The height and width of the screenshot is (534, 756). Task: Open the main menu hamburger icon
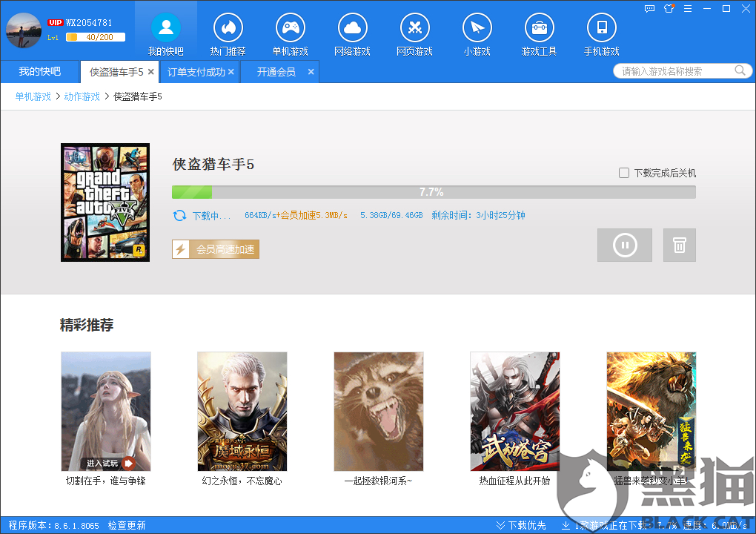tap(688, 9)
